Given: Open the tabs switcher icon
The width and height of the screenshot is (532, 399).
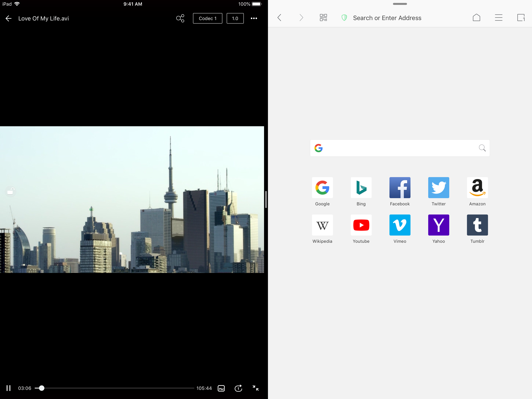Looking at the screenshot, I should pyautogui.click(x=521, y=18).
